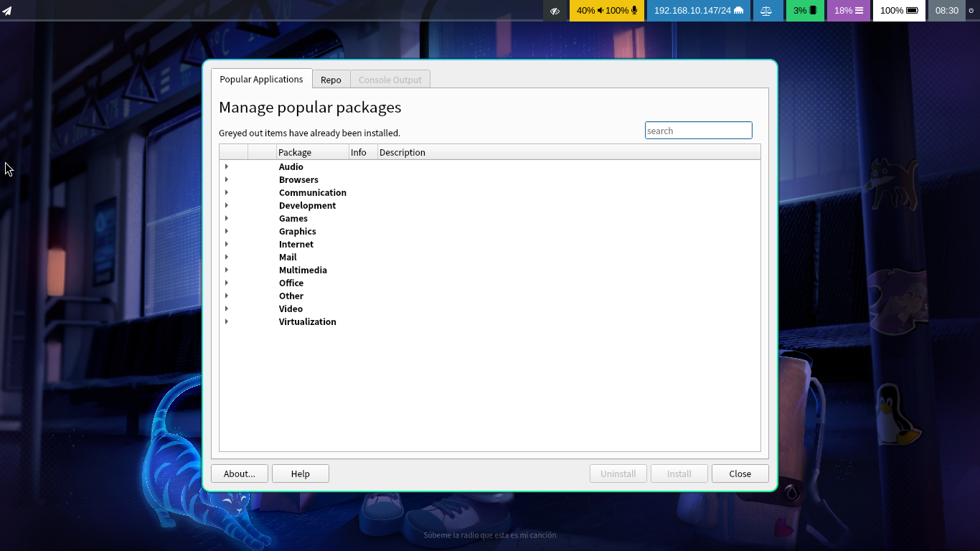
Task: Click the Help button
Action: [x=301, y=474]
